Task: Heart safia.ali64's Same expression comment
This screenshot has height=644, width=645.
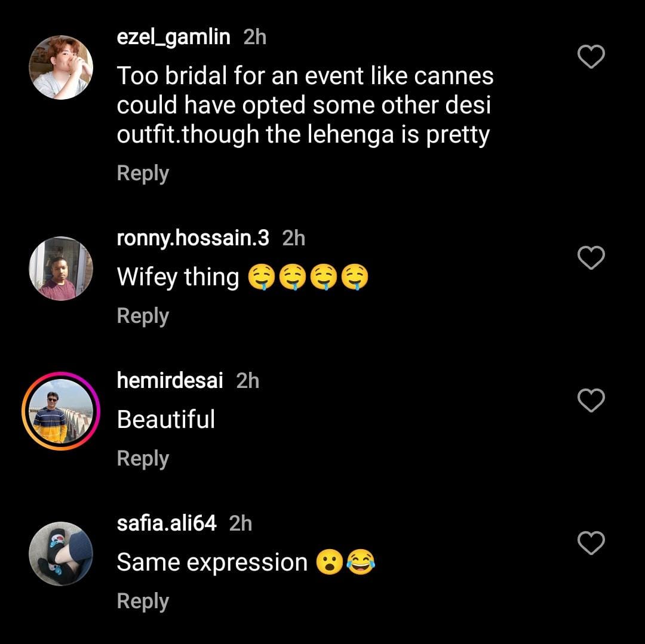Action: point(591,543)
